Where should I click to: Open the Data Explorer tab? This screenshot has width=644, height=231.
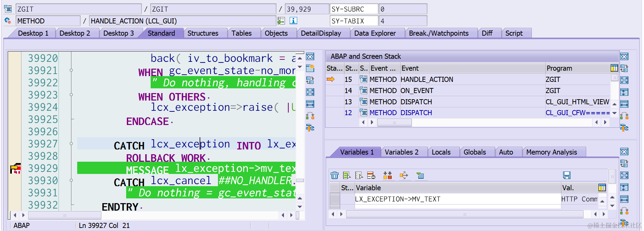375,33
